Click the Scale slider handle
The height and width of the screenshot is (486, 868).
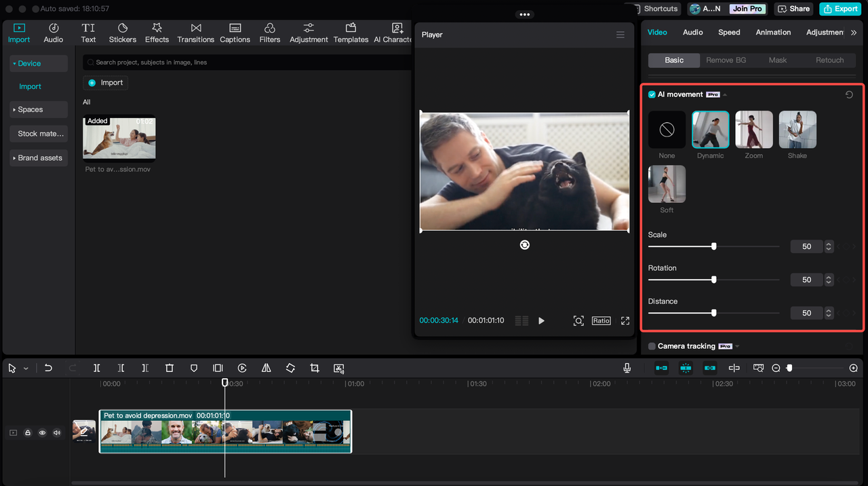tap(713, 246)
